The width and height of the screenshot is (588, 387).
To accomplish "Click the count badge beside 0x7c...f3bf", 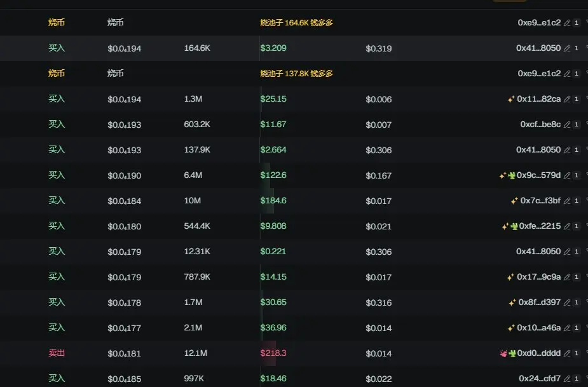I will pyautogui.click(x=577, y=201).
